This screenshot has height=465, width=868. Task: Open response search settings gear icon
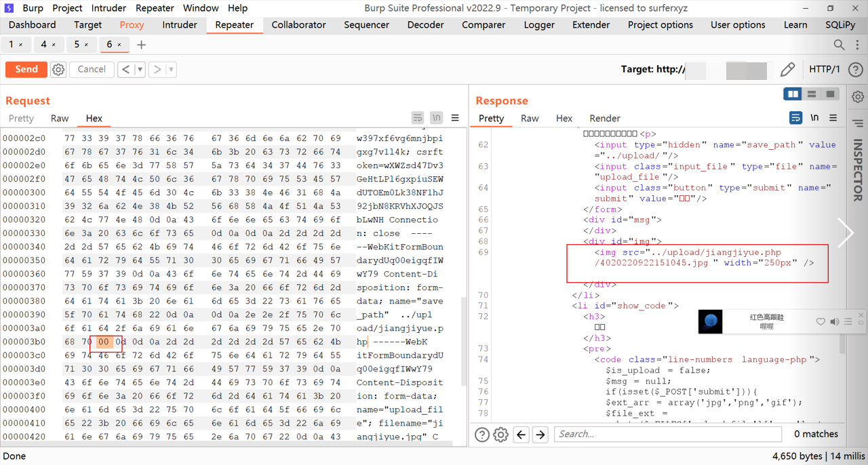(500, 434)
